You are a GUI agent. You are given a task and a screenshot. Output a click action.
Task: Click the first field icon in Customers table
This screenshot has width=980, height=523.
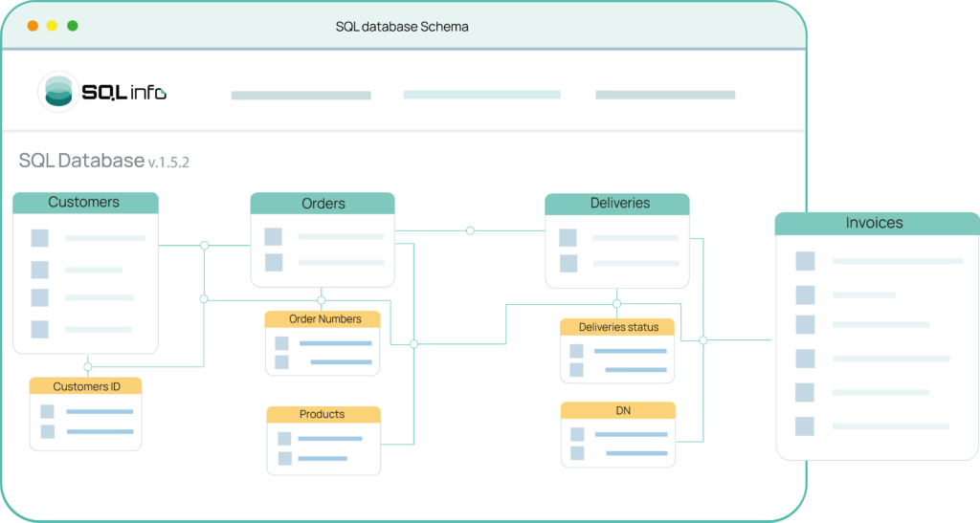(x=40, y=238)
